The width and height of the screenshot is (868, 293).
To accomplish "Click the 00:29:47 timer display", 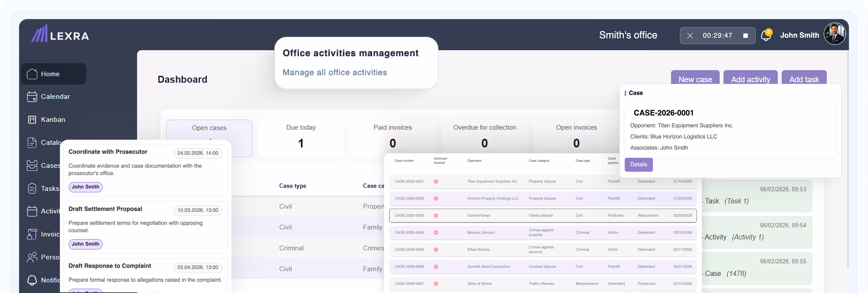I will click(x=717, y=36).
